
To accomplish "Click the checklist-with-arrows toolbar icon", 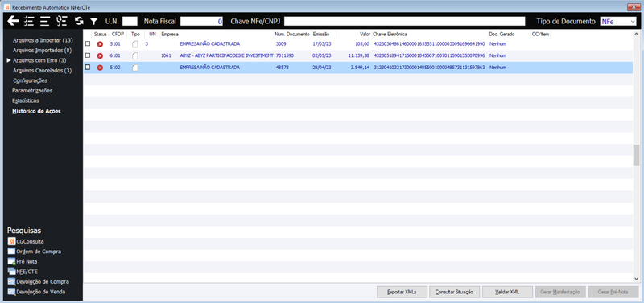I will click(62, 21).
